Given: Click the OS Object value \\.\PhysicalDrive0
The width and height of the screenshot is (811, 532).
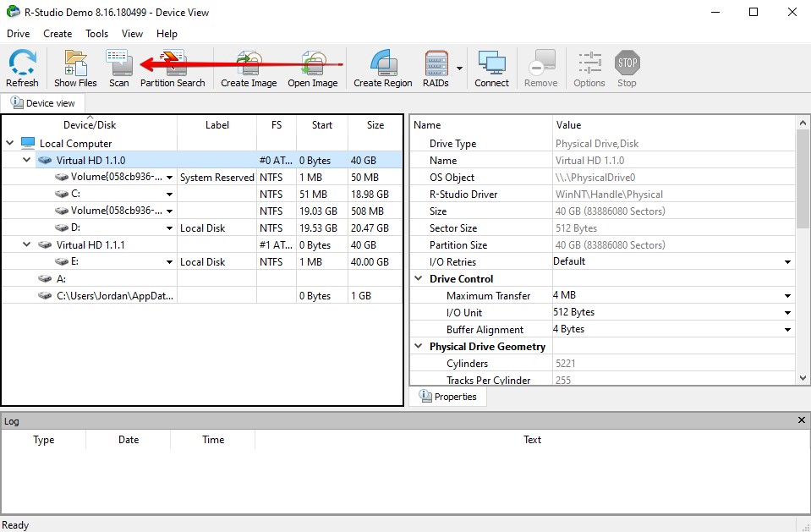Looking at the screenshot, I should [x=595, y=178].
